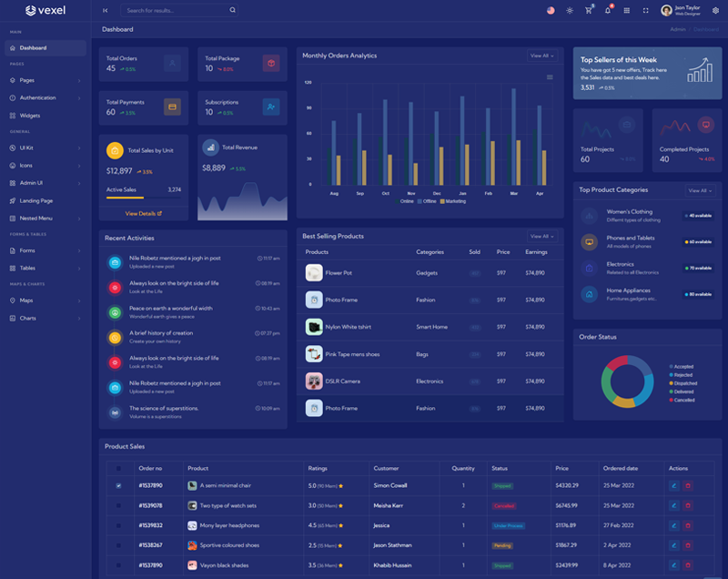Select all rows with the table header checkbox
The image size is (728, 579).
click(118, 468)
